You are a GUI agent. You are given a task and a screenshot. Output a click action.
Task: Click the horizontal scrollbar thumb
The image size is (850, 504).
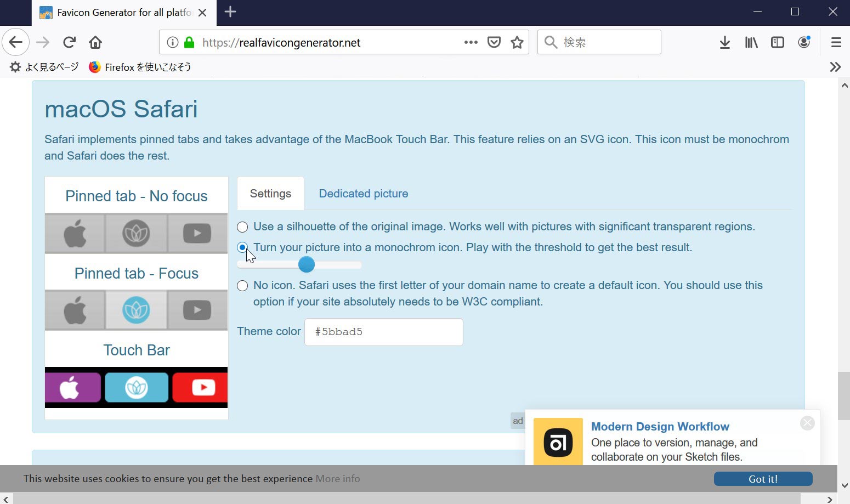tap(407, 499)
